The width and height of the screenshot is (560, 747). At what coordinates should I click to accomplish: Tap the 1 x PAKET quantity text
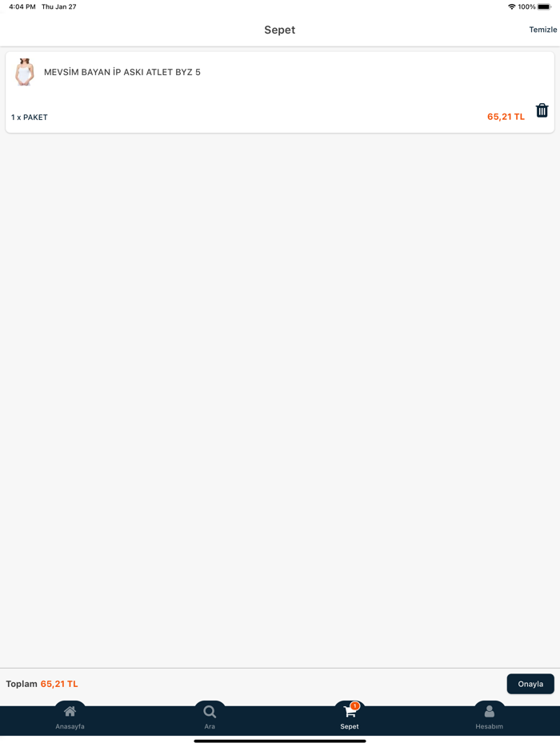click(x=30, y=118)
